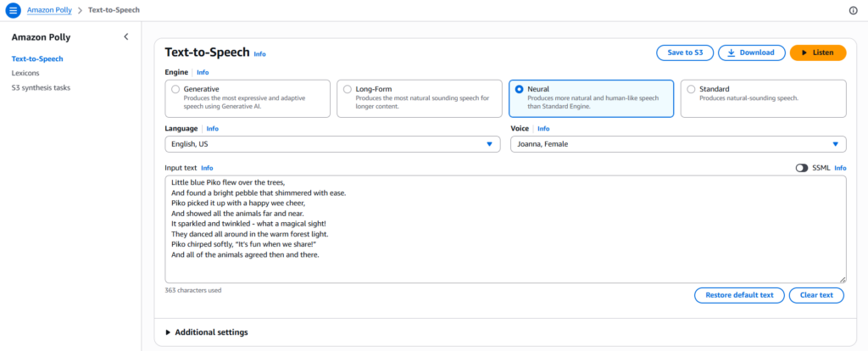Click Info link next to Text-to-Speech heading
868x351 pixels.
click(259, 54)
